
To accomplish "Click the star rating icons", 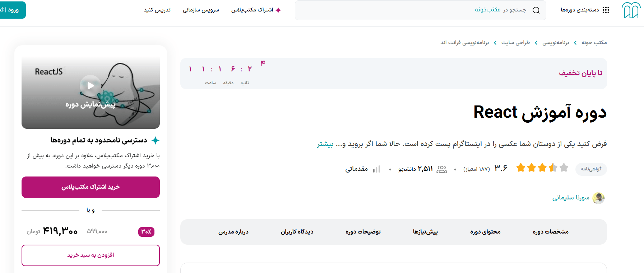I will pos(542,168).
